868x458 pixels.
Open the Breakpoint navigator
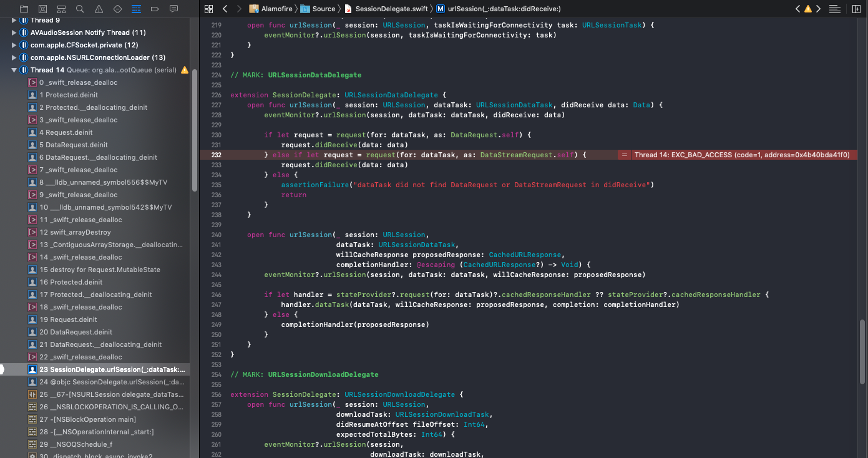154,9
